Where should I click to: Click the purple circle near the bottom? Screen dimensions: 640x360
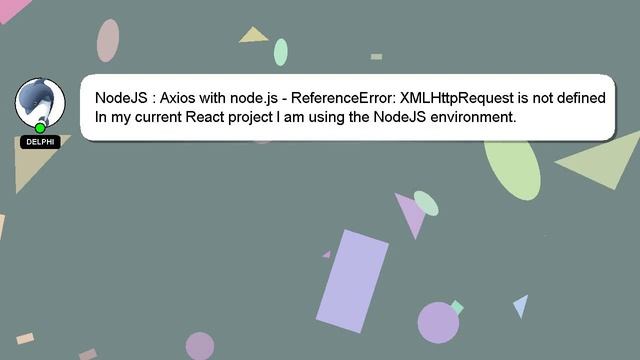tap(438, 322)
